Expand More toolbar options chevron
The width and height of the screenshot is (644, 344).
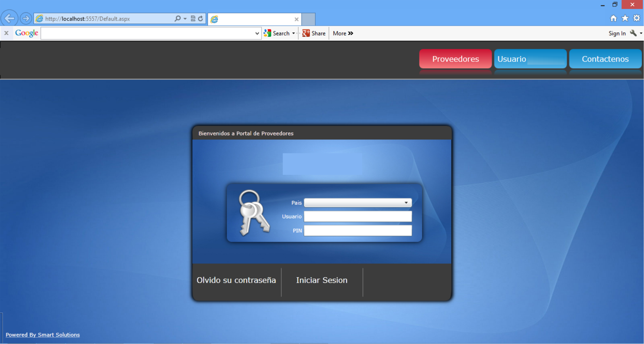click(x=343, y=33)
